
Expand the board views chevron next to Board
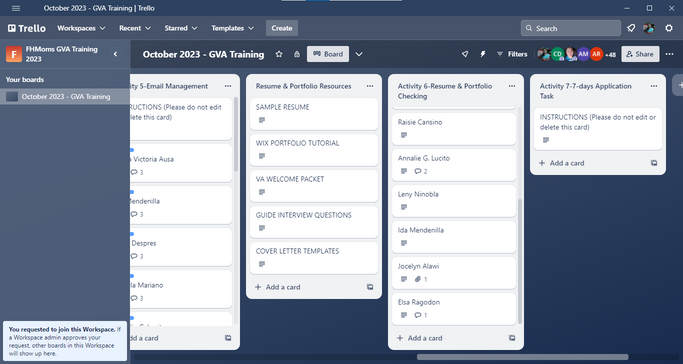(359, 54)
